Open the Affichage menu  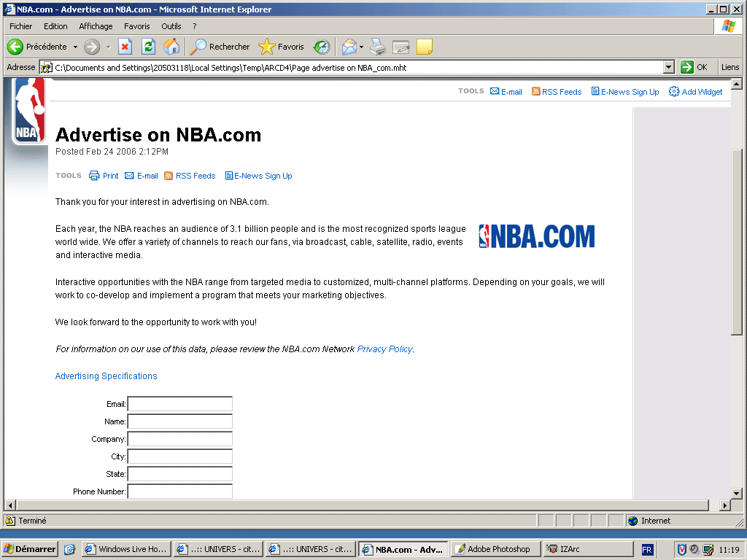(96, 26)
